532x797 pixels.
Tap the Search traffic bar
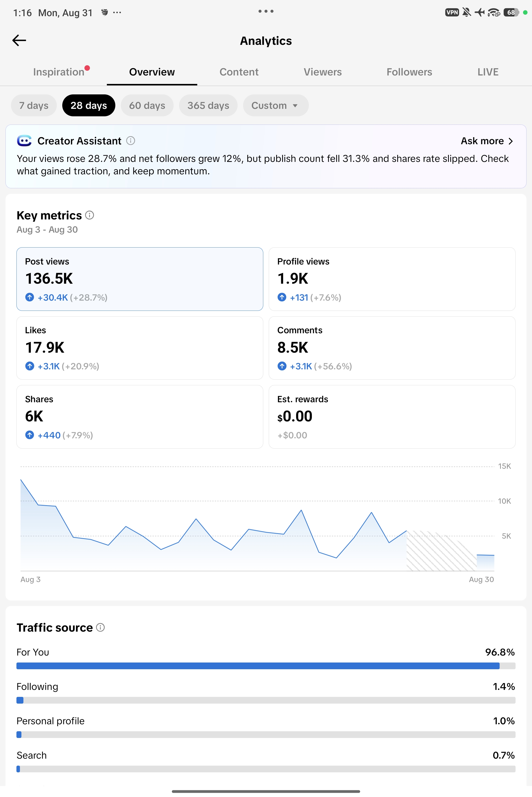pos(266,769)
